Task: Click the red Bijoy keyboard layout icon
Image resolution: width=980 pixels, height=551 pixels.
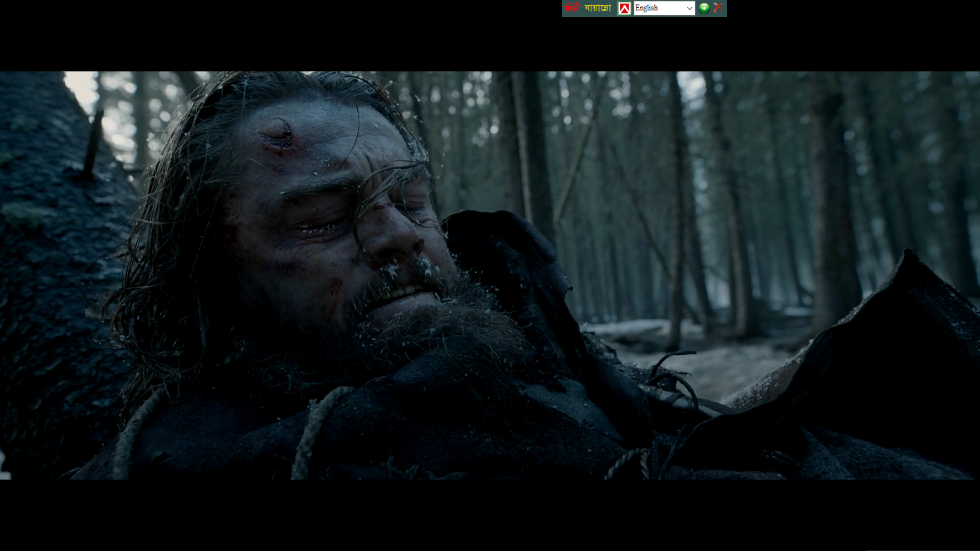Action: [x=624, y=8]
